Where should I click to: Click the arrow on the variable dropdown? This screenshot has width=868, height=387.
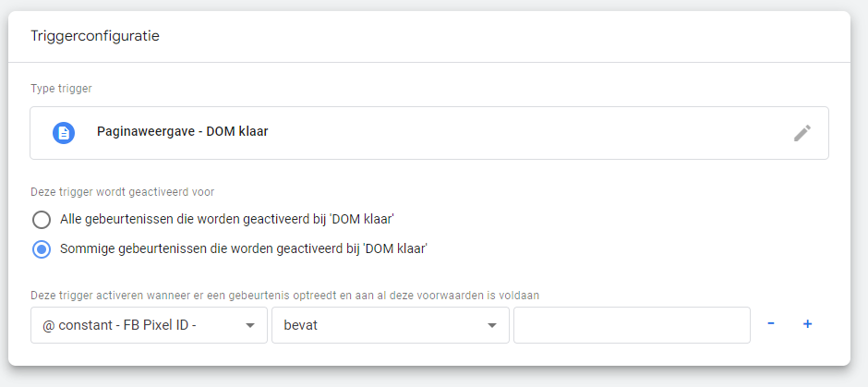click(x=250, y=325)
